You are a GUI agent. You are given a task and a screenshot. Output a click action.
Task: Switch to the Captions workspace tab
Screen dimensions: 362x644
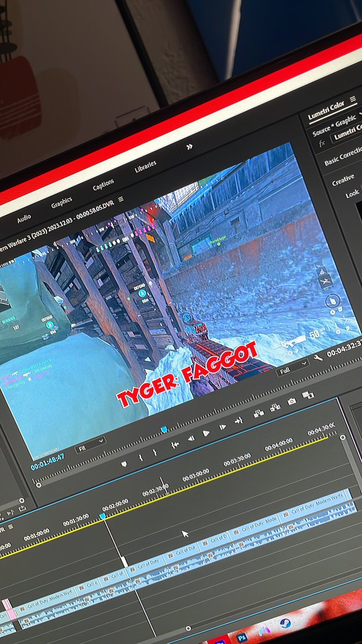pos(103,185)
